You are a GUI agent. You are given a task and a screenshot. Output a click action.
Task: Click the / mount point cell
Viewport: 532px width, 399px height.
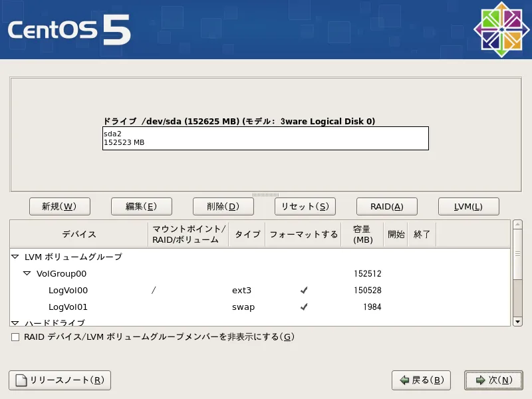coord(154,290)
